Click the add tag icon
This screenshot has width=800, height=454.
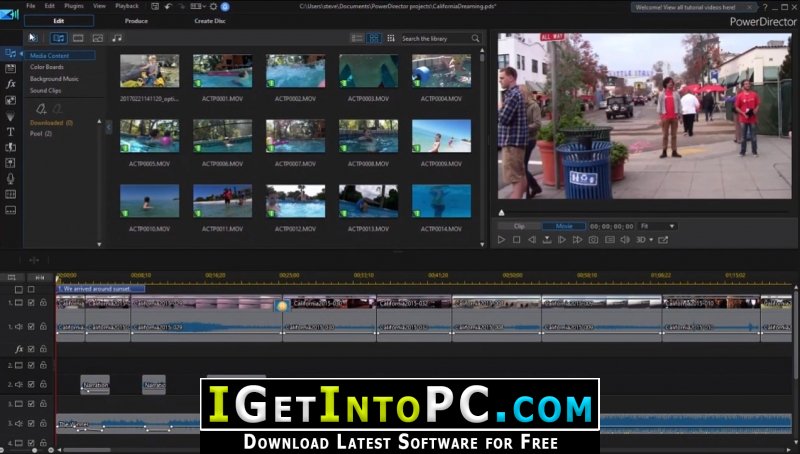tap(41, 109)
